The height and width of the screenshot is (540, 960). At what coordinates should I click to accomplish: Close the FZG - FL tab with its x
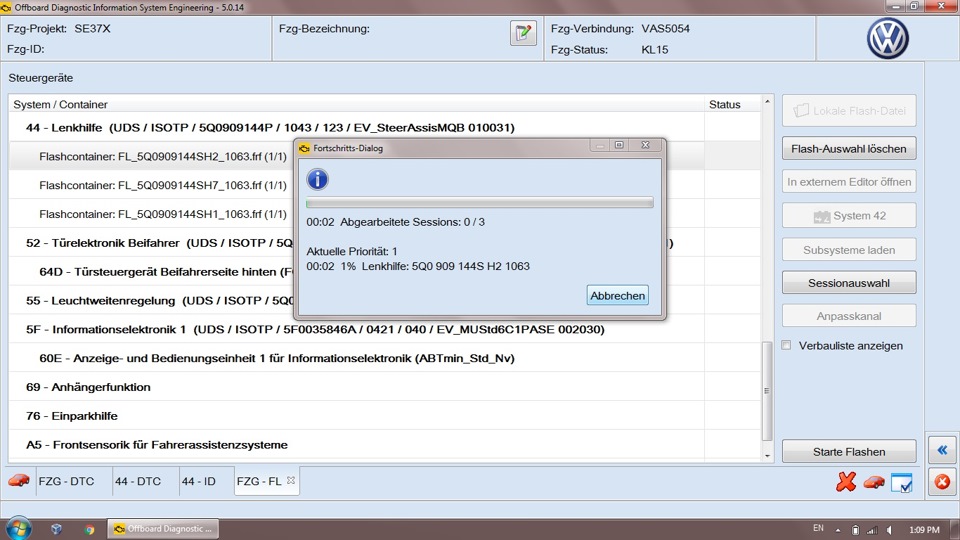point(291,481)
